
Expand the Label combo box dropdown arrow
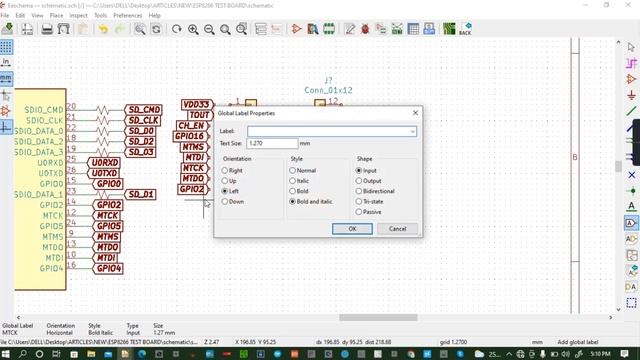tap(412, 131)
